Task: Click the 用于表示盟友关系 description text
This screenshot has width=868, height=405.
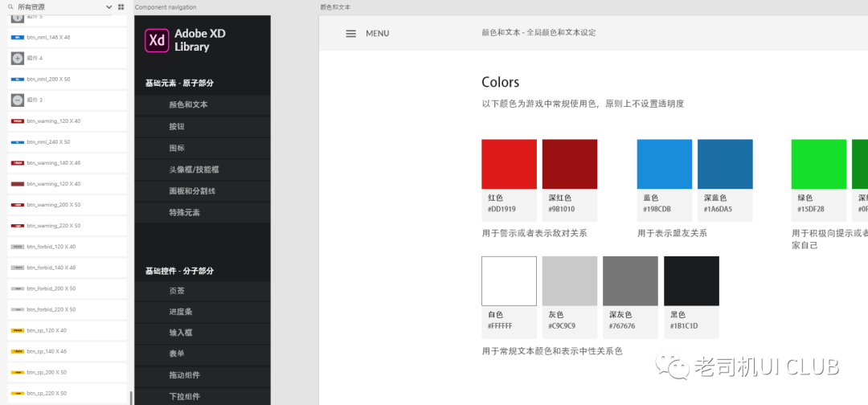Action: (672, 234)
